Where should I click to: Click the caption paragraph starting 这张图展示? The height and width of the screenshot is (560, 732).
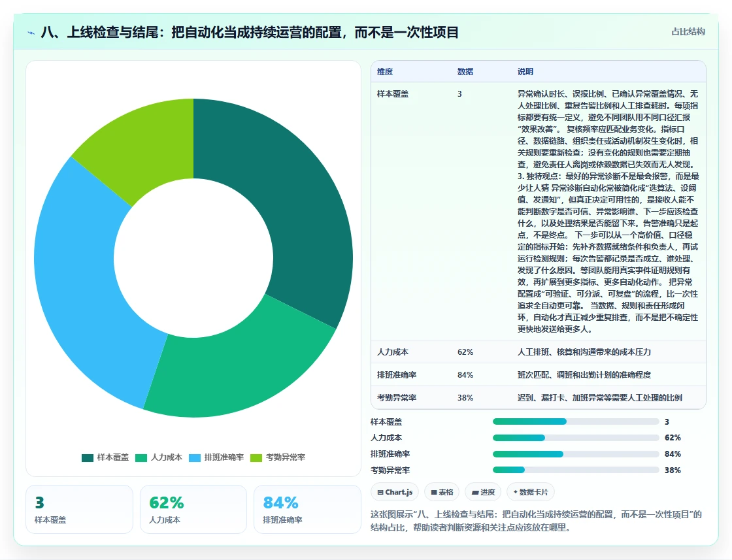[x=536, y=521]
